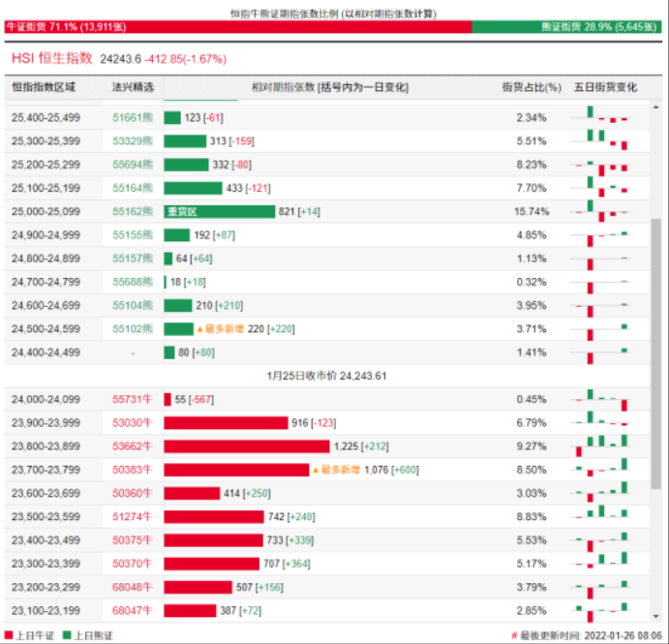Click the 恒指指数区域 column header
Viewport: 669px width, 644px height.
click(x=44, y=87)
